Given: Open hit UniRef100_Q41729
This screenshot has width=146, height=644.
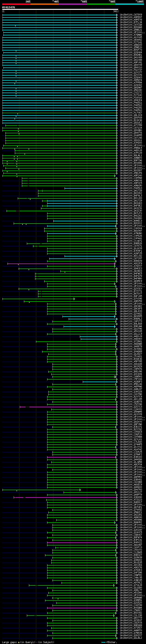Looking at the screenshot, I should (131, 201).
